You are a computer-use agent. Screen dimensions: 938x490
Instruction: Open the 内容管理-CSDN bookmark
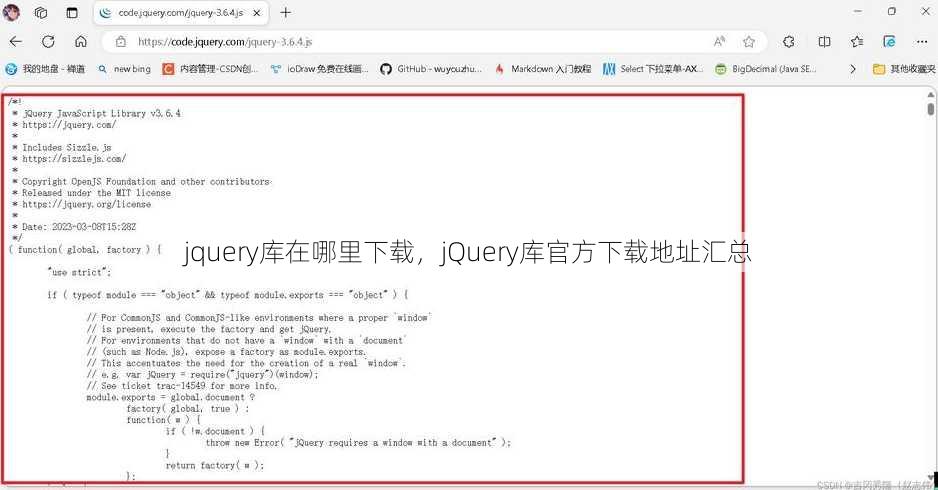[x=211, y=69]
